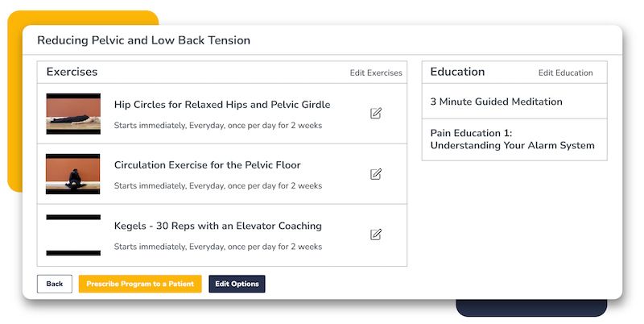The height and width of the screenshot is (324, 644).
Task: Open the Kegels exercise video thumbnail
Action: [x=73, y=235]
